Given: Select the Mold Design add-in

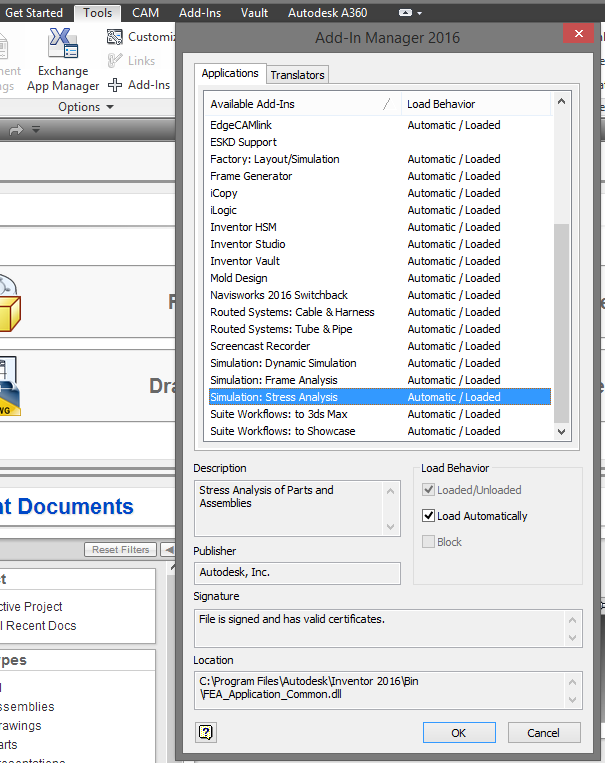Looking at the screenshot, I should pos(380,278).
